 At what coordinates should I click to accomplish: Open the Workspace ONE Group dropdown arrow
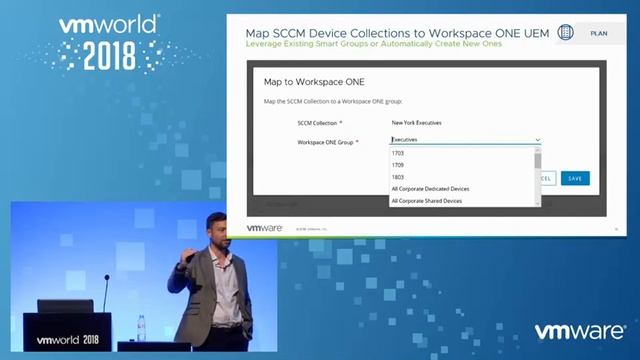(538, 140)
